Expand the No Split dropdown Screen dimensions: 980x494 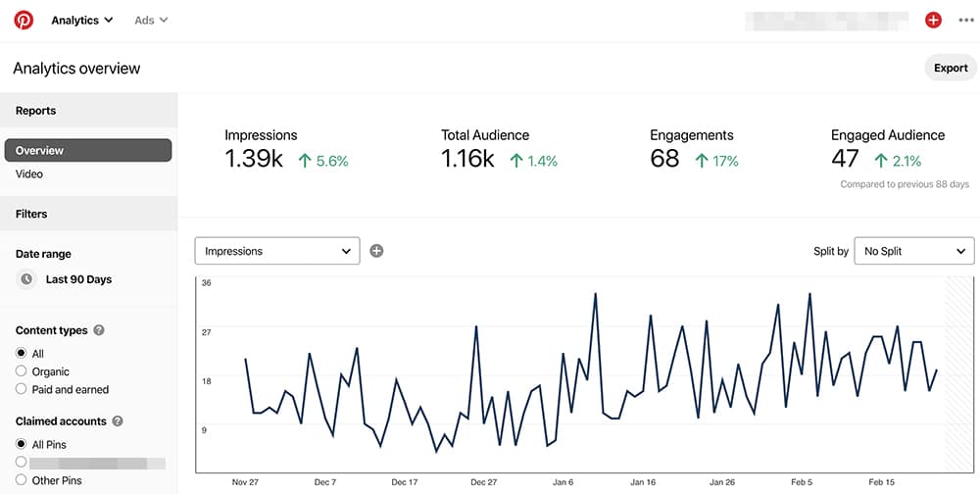point(913,251)
